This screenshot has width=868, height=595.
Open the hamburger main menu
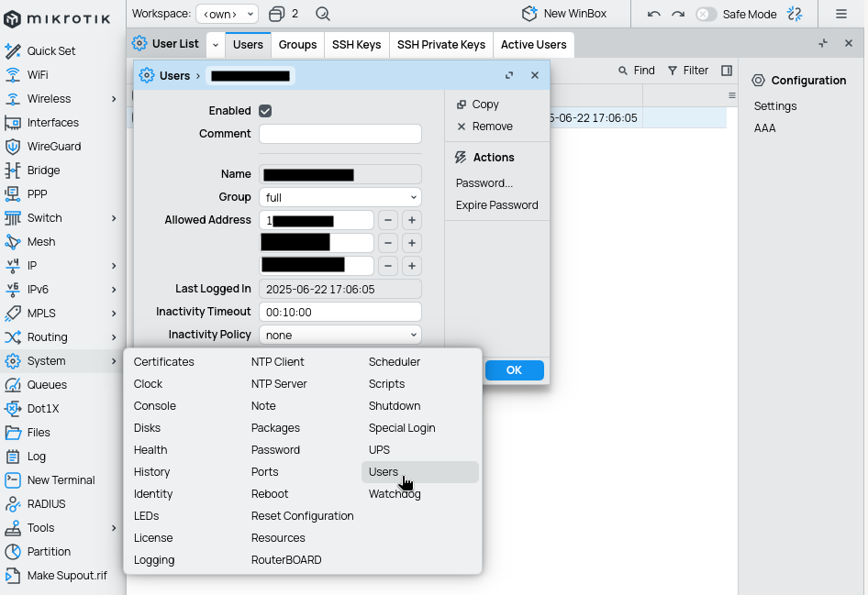click(x=840, y=14)
